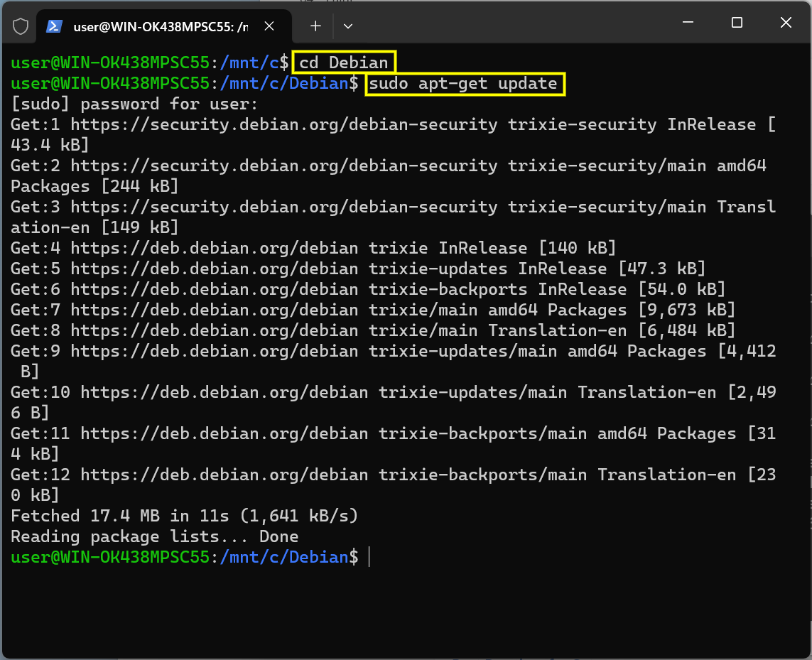Click the shield icon in the title bar

coord(20,26)
